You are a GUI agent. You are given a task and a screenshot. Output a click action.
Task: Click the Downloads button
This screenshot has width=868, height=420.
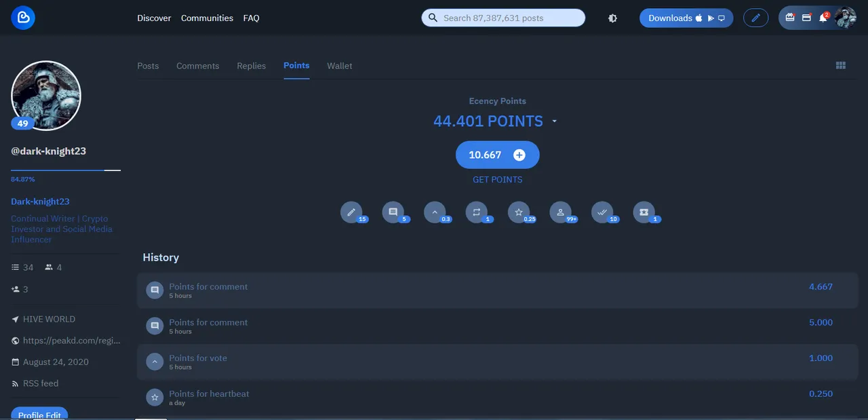pos(686,18)
